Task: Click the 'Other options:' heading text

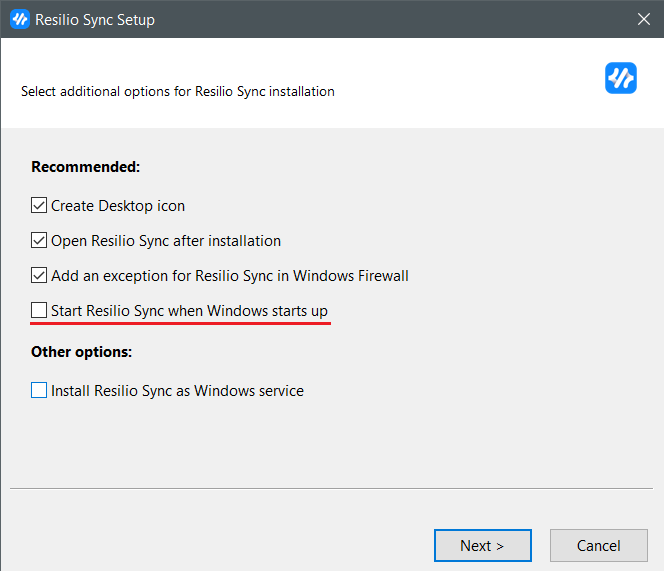Action: pos(82,352)
